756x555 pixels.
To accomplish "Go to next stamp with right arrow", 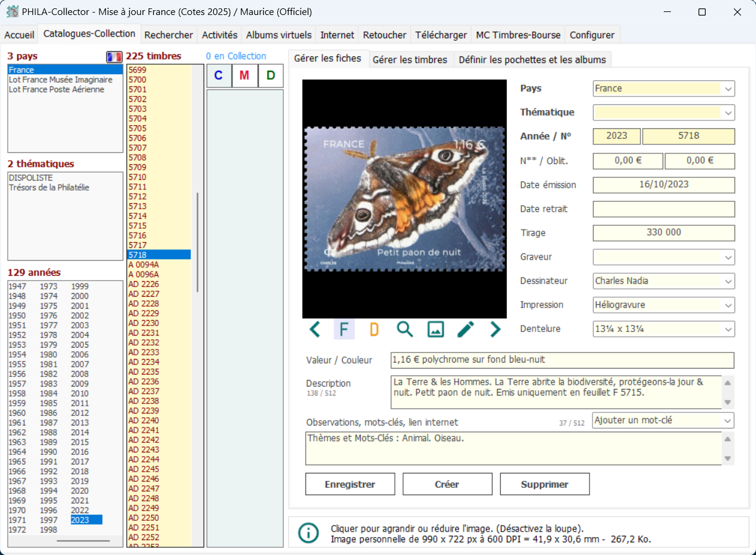I will 495,329.
